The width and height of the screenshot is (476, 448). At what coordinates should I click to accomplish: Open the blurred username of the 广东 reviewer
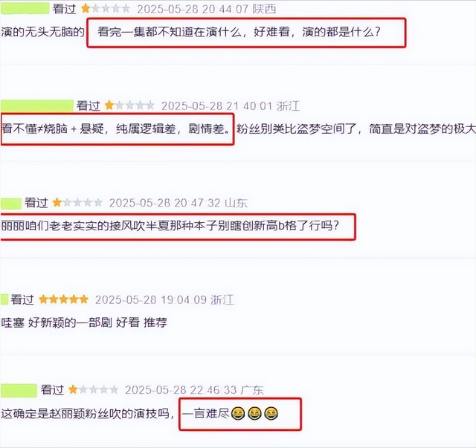19,390
